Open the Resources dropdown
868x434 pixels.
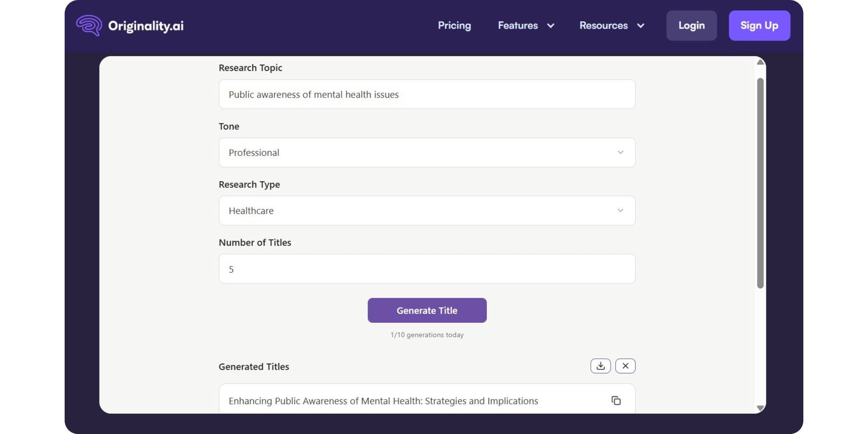pyautogui.click(x=611, y=25)
